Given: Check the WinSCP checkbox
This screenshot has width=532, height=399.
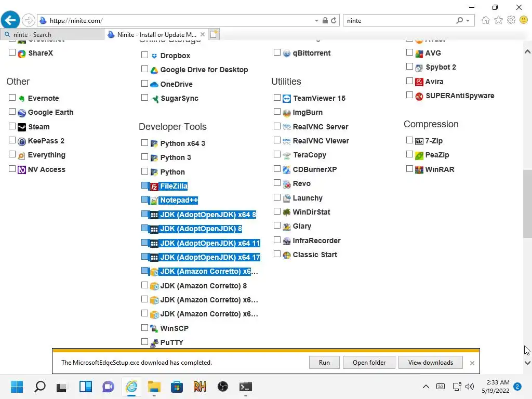Looking at the screenshot, I should 144,328.
